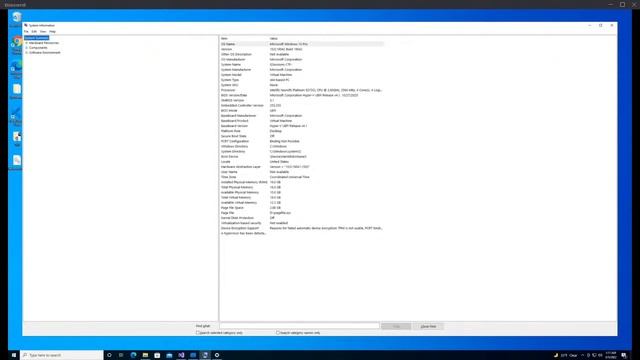This screenshot has width=640, height=360.
Task: Open Microsoft Store from the taskbar
Action: tap(157, 355)
